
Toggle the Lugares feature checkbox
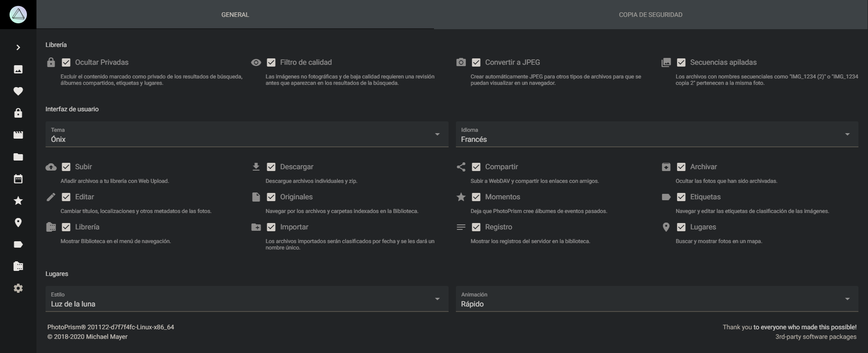point(681,227)
